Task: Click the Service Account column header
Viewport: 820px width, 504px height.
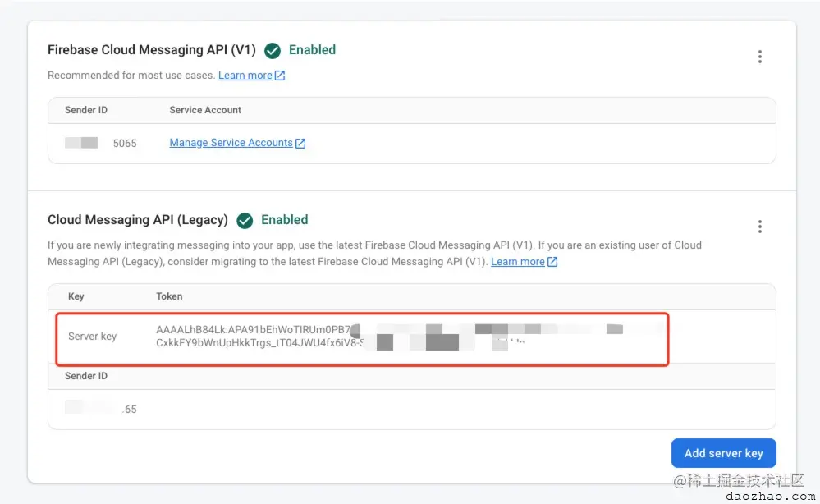Action: [205, 110]
